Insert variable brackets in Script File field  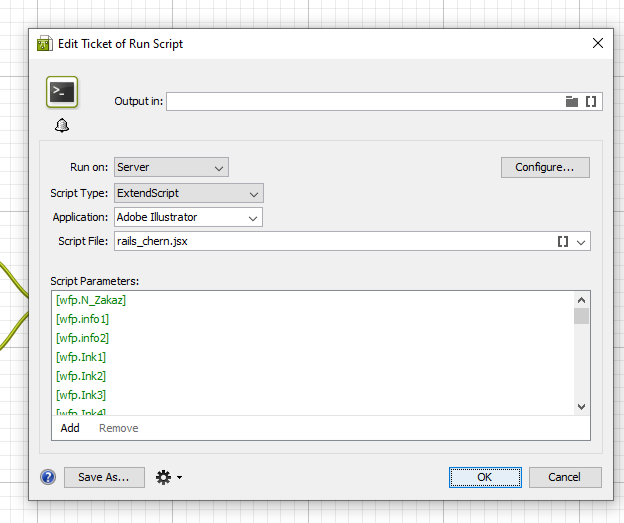tap(563, 241)
